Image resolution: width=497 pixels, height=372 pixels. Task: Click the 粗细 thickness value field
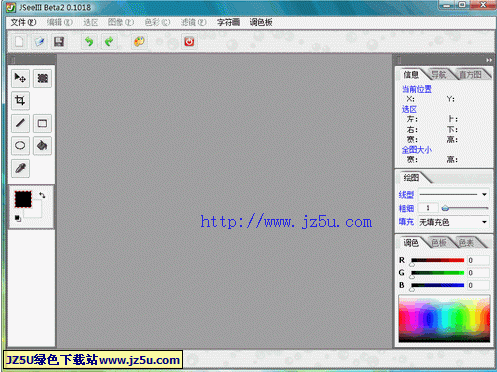(428, 208)
